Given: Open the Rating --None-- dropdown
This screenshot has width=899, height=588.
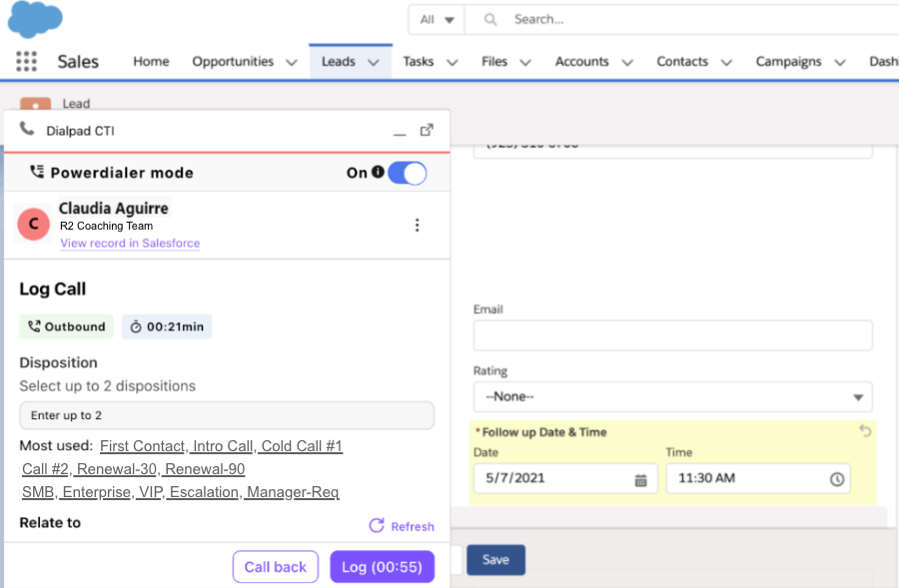Looking at the screenshot, I should point(673,396).
